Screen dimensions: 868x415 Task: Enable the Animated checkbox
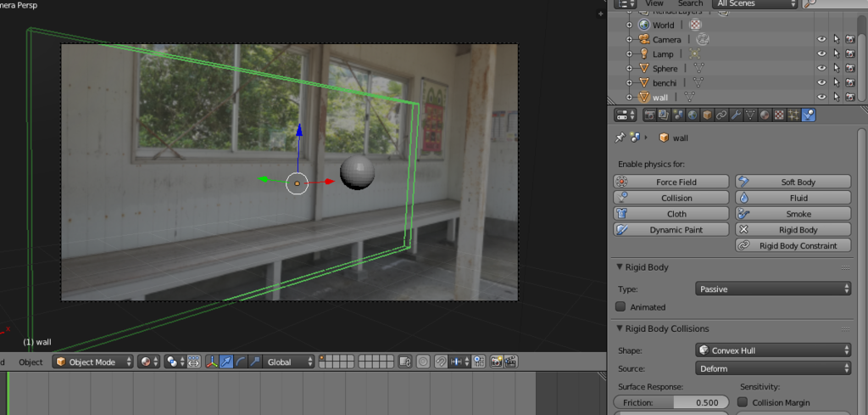620,306
